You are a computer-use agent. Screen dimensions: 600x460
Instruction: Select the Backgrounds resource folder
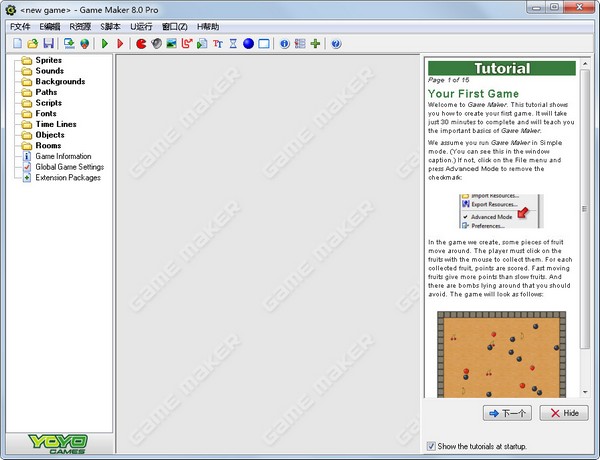(x=60, y=82)
